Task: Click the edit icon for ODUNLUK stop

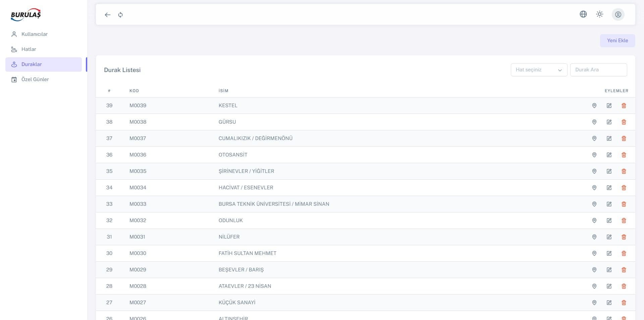Action: 609,220
